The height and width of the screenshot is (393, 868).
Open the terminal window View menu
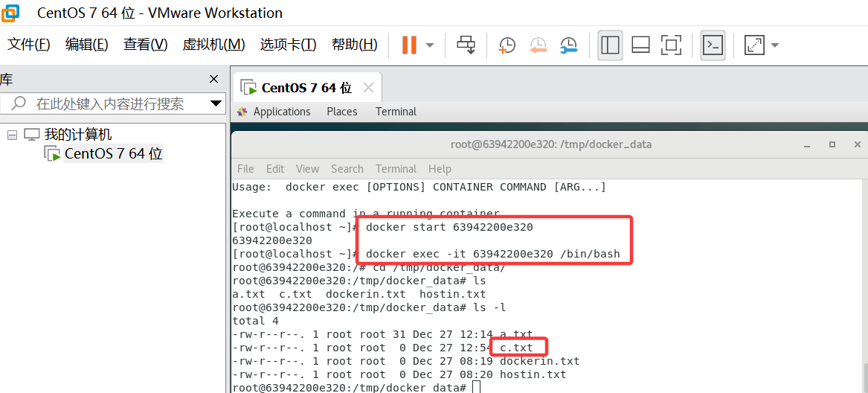(307, 168)
